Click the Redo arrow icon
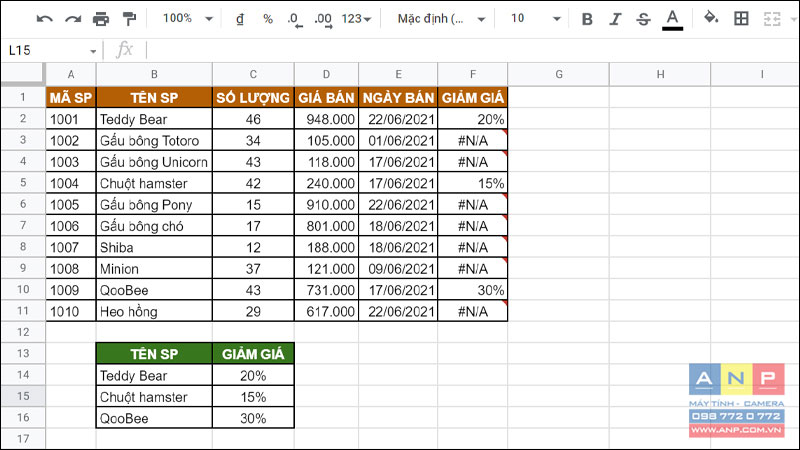 coord(73,19)
